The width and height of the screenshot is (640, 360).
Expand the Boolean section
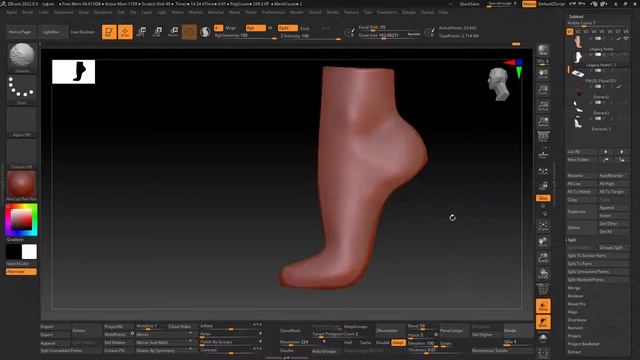576,296
